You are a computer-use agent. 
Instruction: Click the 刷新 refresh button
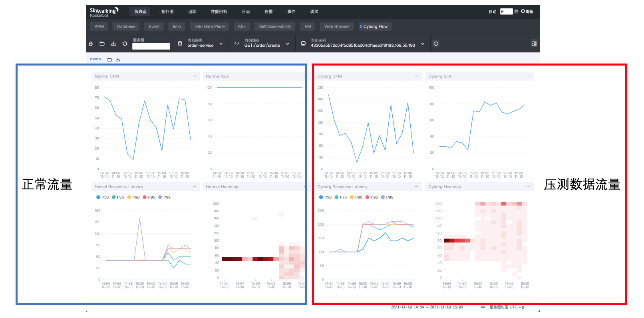(527, 12)
